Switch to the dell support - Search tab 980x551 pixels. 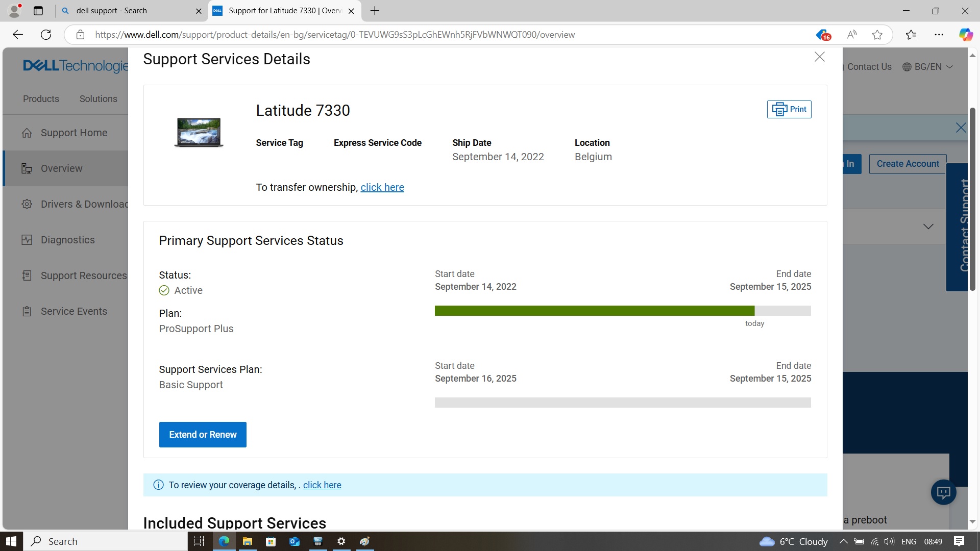coord(132,11)
